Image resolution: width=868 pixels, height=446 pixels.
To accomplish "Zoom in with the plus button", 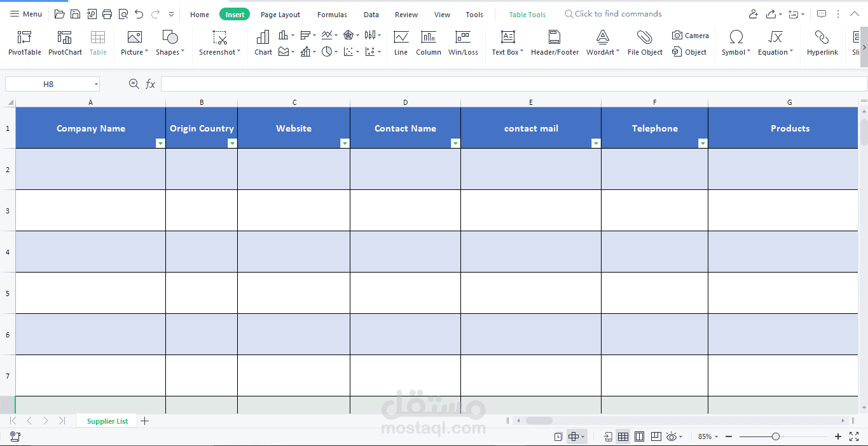I will click(838, 436).
